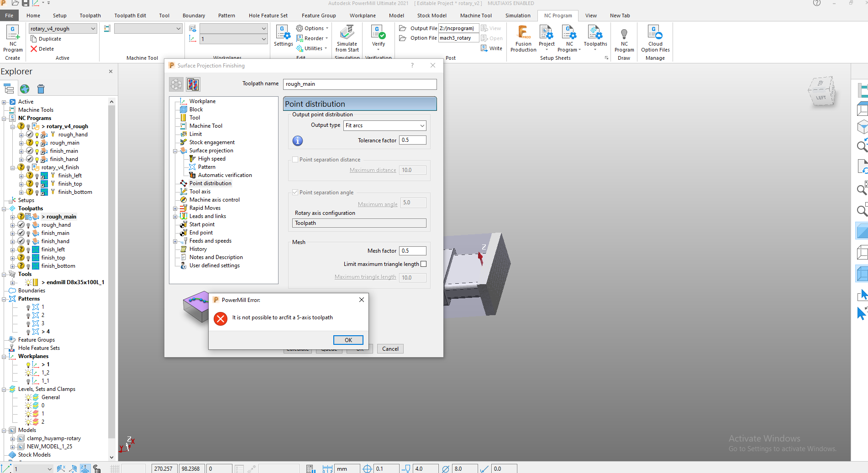The image size is (868, 473).
Task: Click the calculator icon in the status bar
Action: point(310,468)
